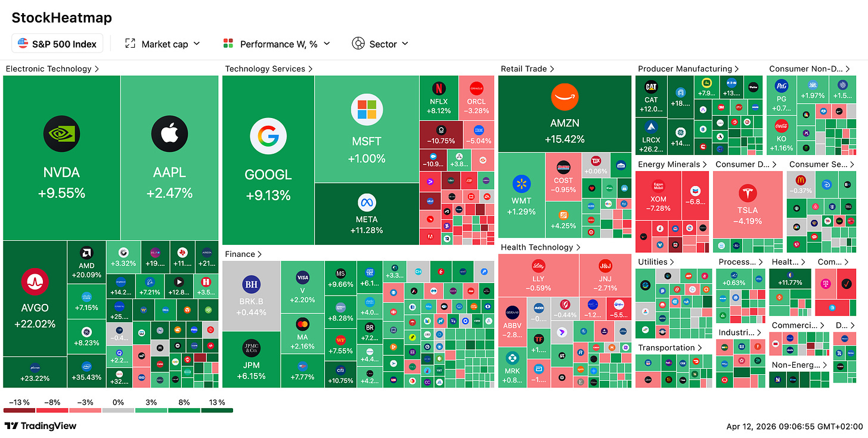Click the JPM +6.15% value

(x=251, y=377)
